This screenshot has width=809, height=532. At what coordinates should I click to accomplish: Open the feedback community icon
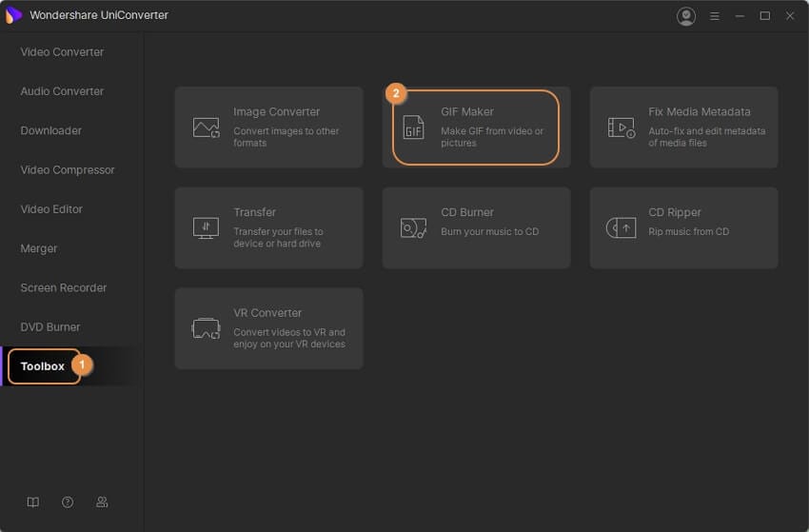[x=102, y=502]
